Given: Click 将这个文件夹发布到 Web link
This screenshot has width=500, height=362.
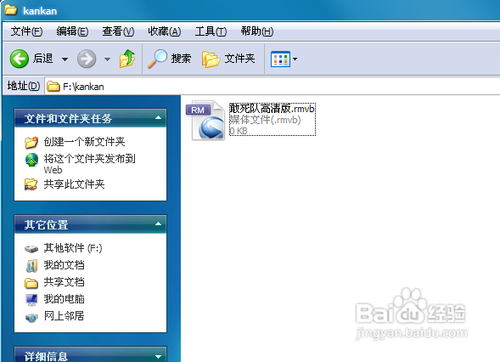Looking at the screenshot, I should coord(89,164).
